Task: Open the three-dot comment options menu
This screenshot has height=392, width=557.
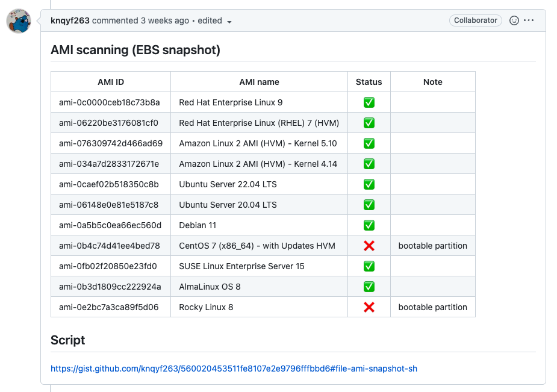Action: click(529, 20)
